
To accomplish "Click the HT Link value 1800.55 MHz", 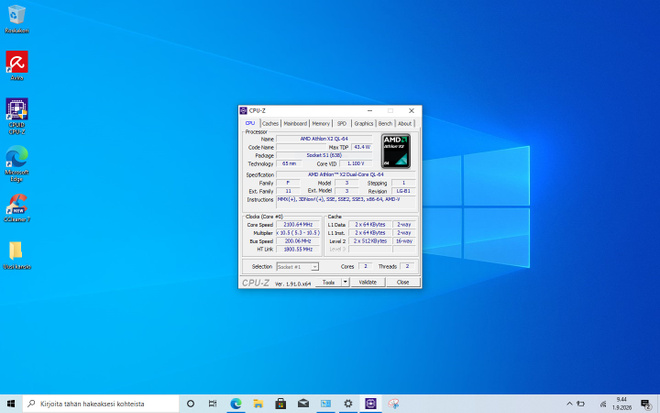I will coord(298,249).
